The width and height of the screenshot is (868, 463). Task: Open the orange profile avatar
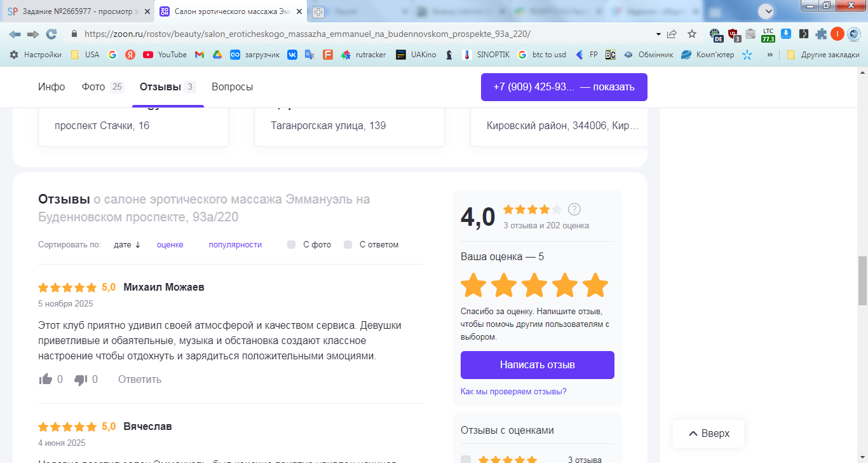[x=837, y=34]
